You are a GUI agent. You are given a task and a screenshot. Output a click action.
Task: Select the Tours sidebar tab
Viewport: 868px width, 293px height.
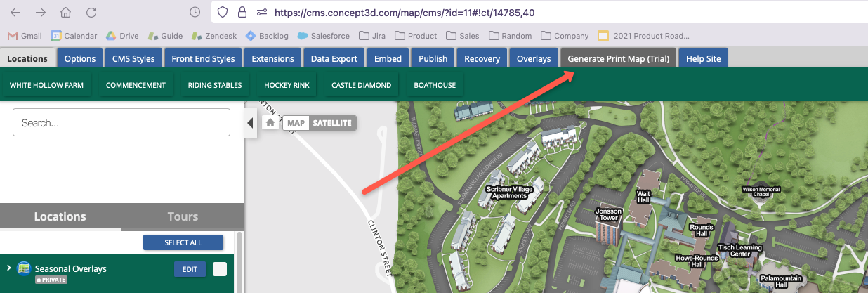coord(183,216)
